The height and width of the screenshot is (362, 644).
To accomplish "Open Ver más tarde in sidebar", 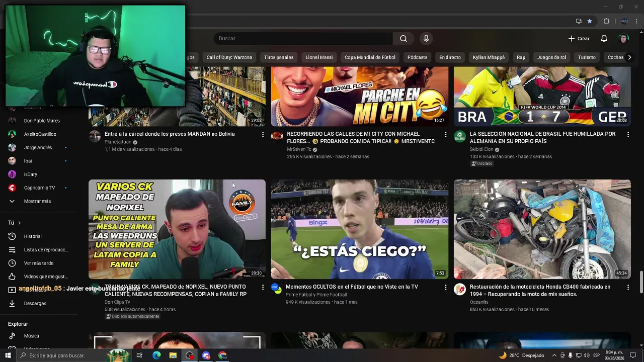I will click(x=39, y=263).
